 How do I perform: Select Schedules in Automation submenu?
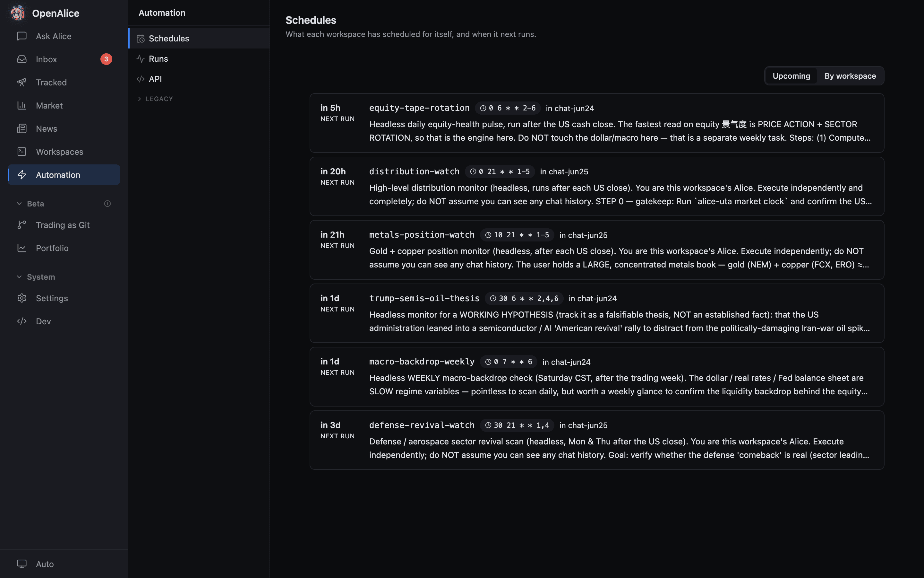[199, 38]
